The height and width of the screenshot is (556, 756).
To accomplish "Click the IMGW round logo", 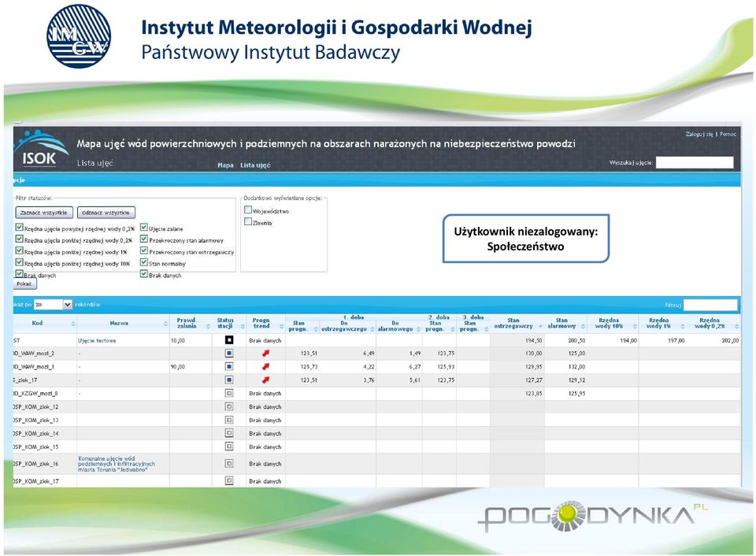I will coord(79,37).
